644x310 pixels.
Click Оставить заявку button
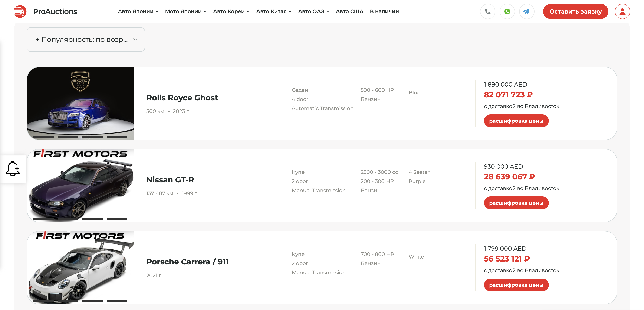click(575, 11)
